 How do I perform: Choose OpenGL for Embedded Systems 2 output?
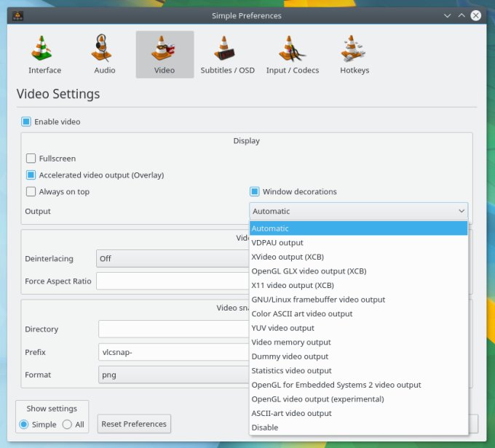[358, 385]
